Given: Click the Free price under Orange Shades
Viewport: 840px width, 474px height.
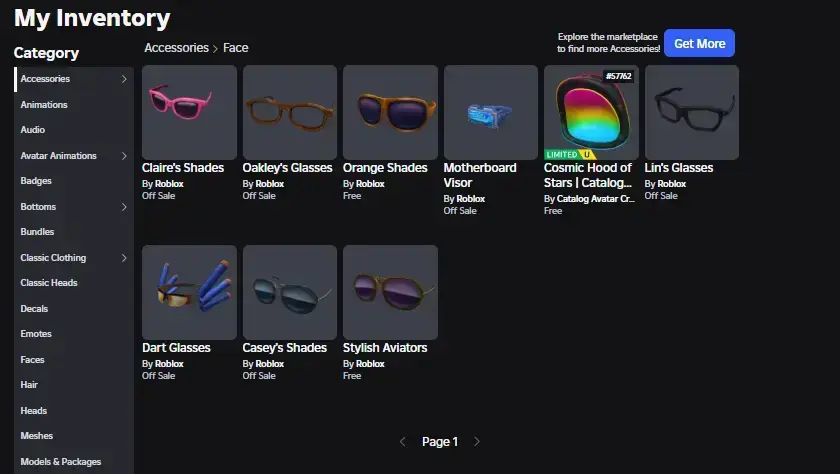Looking at the screenshot, I should 352,196.
